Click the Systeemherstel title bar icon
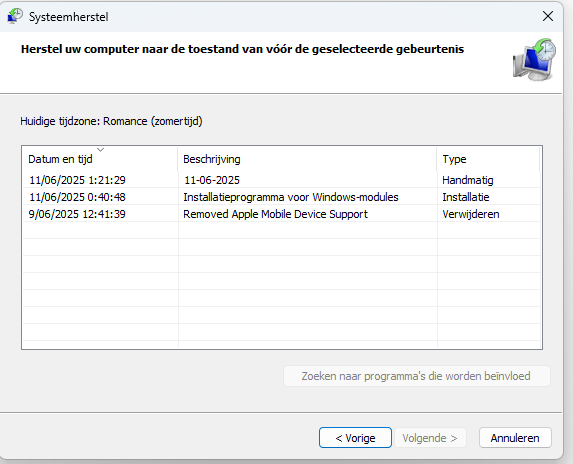 click(x=15, y=16)
